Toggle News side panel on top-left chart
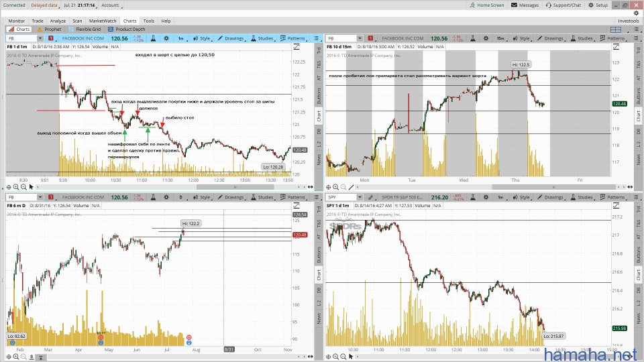The image size is (644, 362). 319,160
